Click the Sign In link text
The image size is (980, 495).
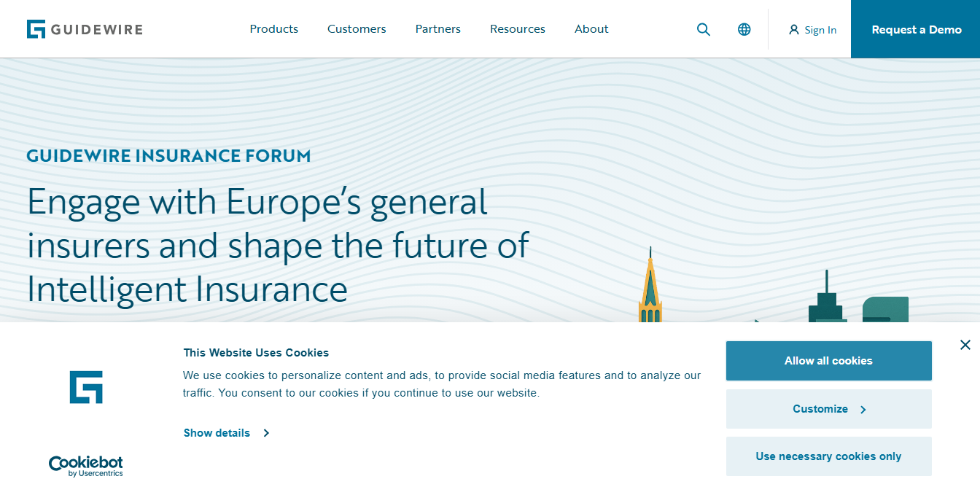point(820,30)
